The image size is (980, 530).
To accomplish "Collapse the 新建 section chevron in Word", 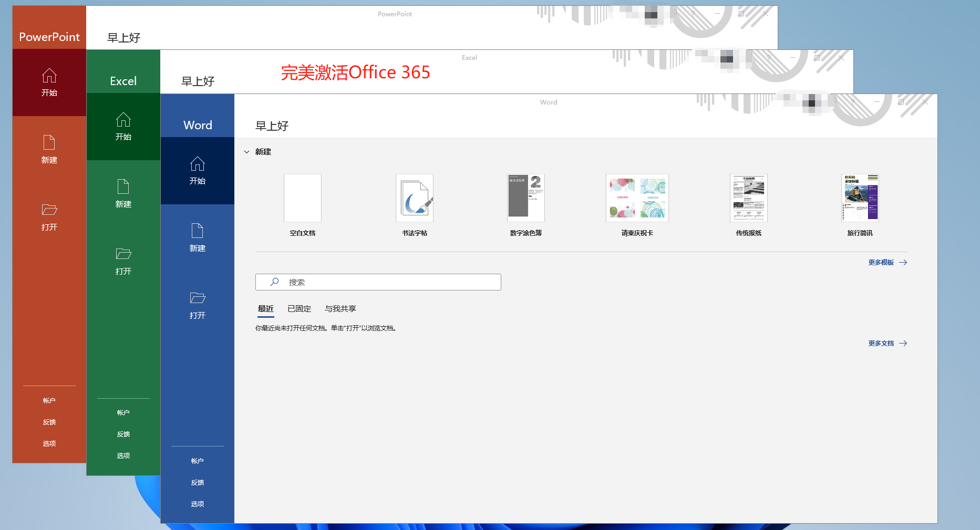I will click(x=246, y=152).
